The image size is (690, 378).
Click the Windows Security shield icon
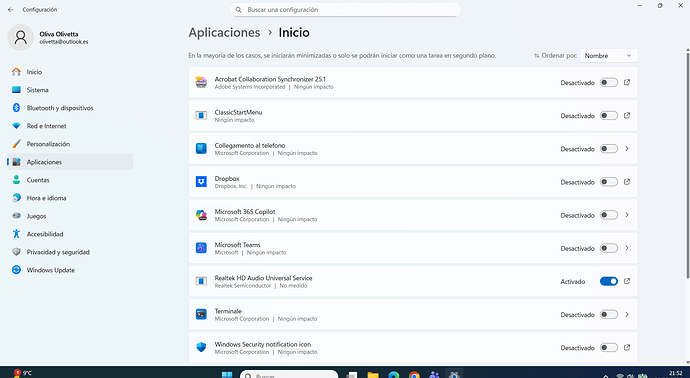pyautogui.click(x=201, y=348)
